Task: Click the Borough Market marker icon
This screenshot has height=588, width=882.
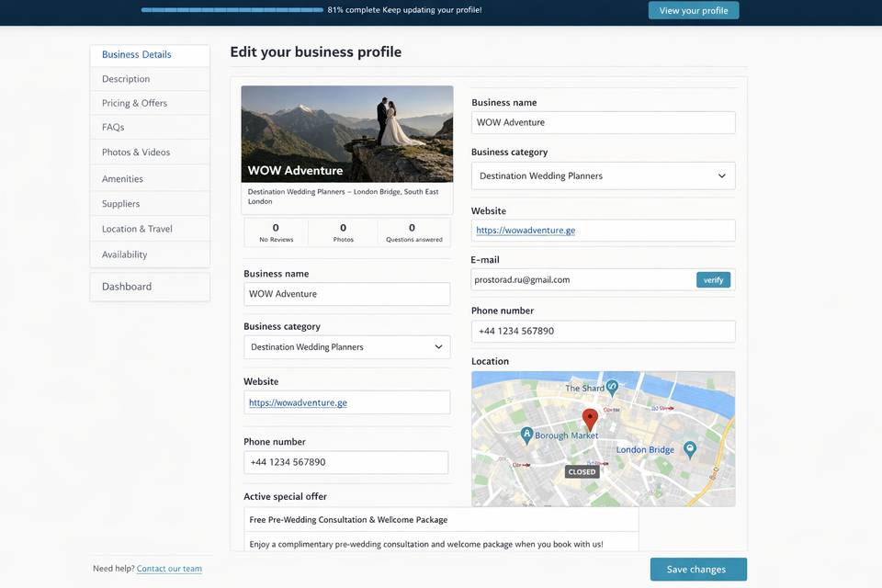Action: pyautogui.click(x=526, y=435)
